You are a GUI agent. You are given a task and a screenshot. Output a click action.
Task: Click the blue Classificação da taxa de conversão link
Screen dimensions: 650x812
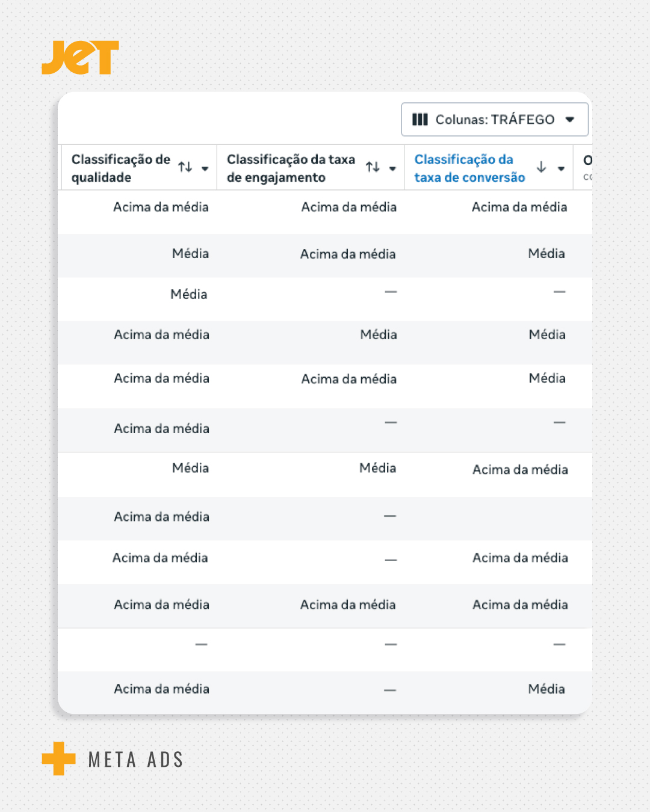point(469,168)
